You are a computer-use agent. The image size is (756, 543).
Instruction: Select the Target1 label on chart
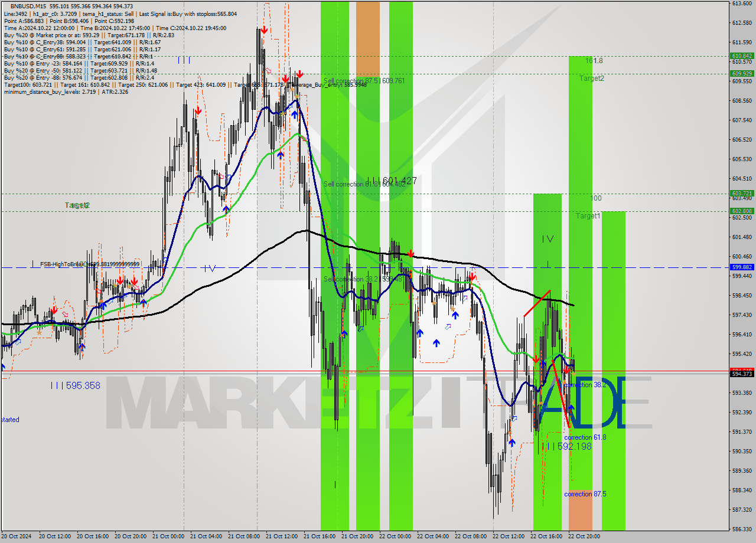(588, 217)
